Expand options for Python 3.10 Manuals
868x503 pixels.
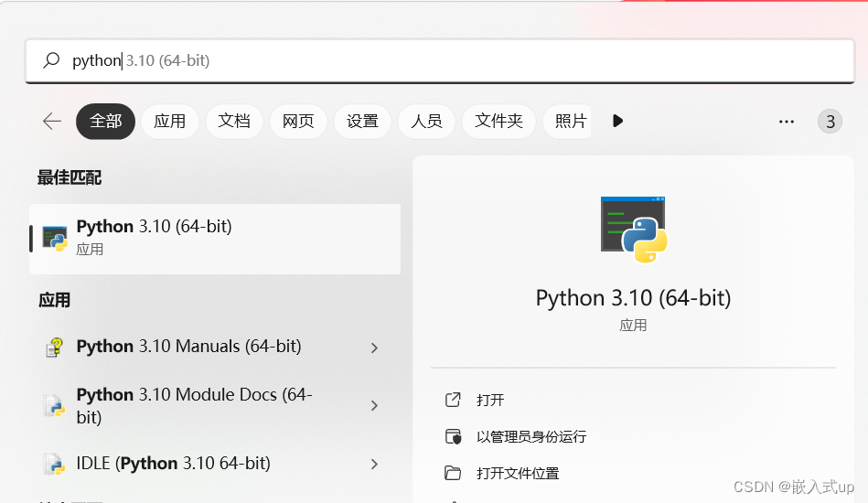[375, 348]
